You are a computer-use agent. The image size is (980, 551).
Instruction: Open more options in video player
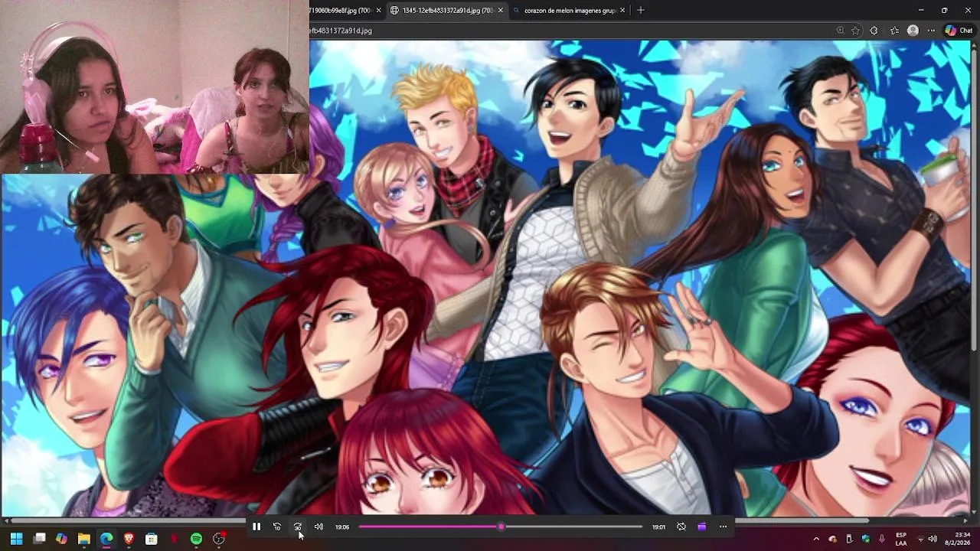[723, 527]
